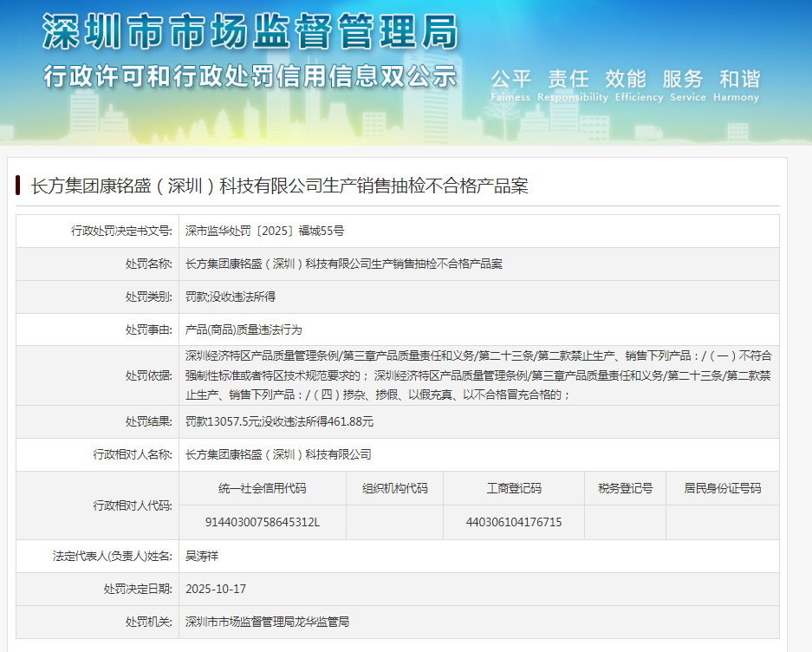Click the 统一社会信用代码 column header

262,488
